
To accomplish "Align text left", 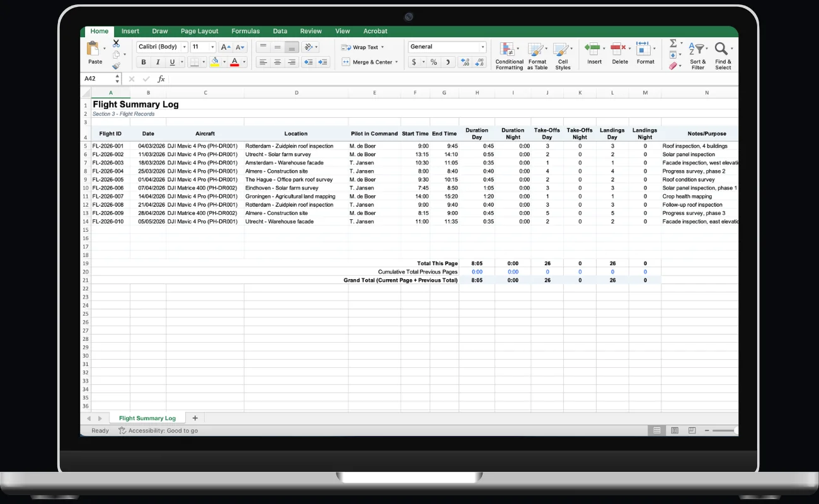I will (x=263, y=62).
